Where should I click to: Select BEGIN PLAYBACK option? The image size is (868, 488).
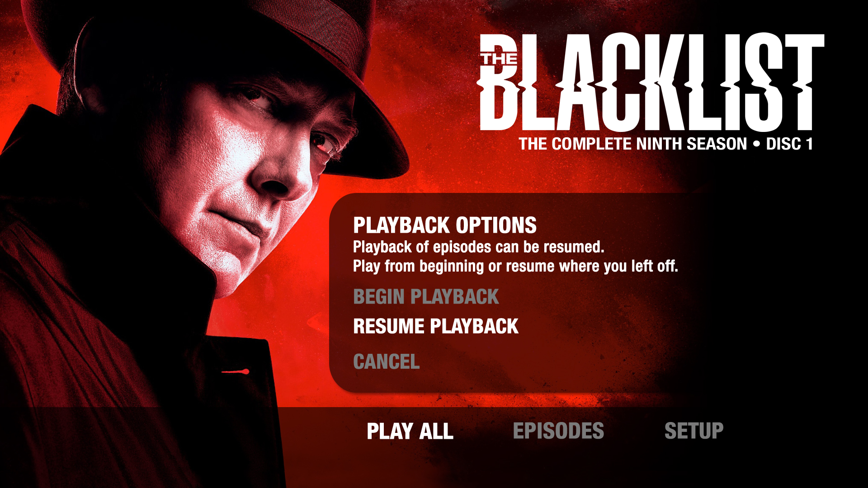tap(426, 297)
